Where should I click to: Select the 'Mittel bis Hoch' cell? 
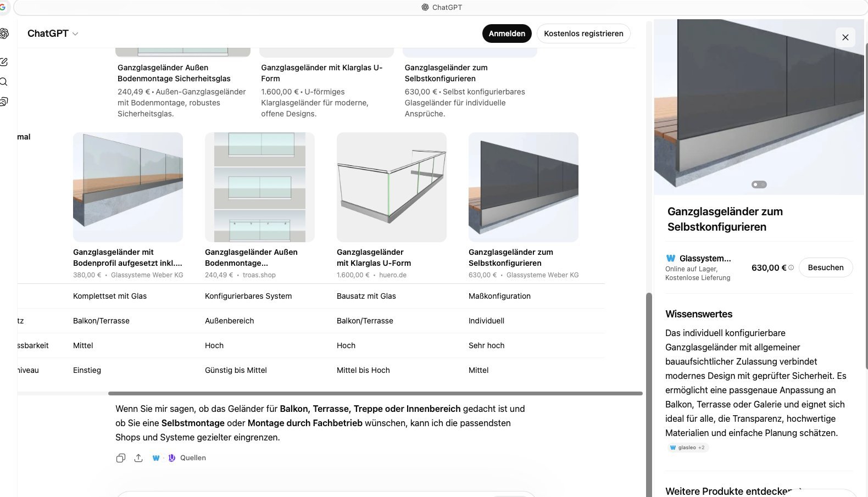363,370
